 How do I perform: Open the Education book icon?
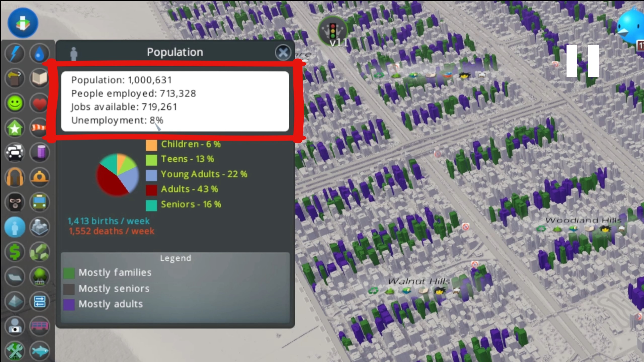[x=39, y=78]
